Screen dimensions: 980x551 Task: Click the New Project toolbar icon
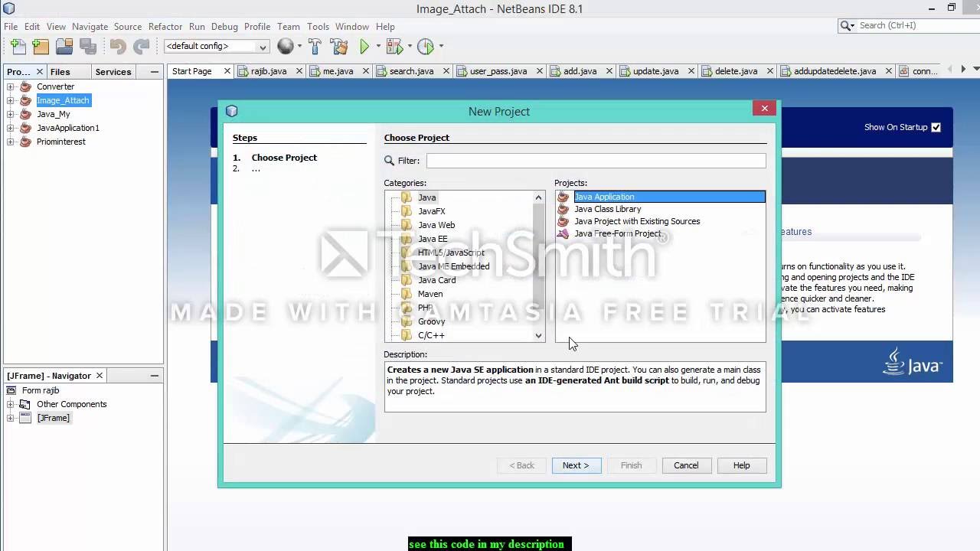coord(41,47)
